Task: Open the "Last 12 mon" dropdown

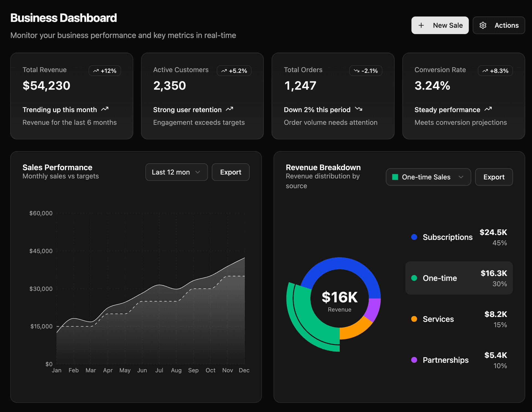Action: [176, 172]
